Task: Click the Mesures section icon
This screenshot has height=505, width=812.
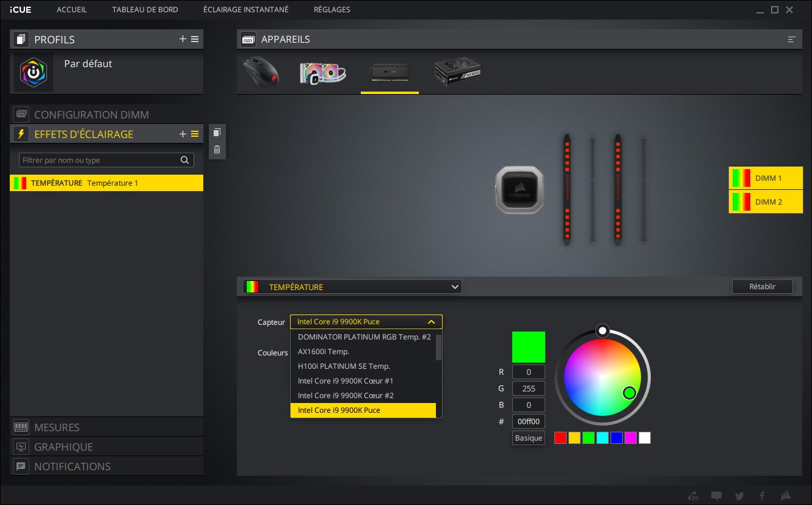Action: tap(21, 427)
